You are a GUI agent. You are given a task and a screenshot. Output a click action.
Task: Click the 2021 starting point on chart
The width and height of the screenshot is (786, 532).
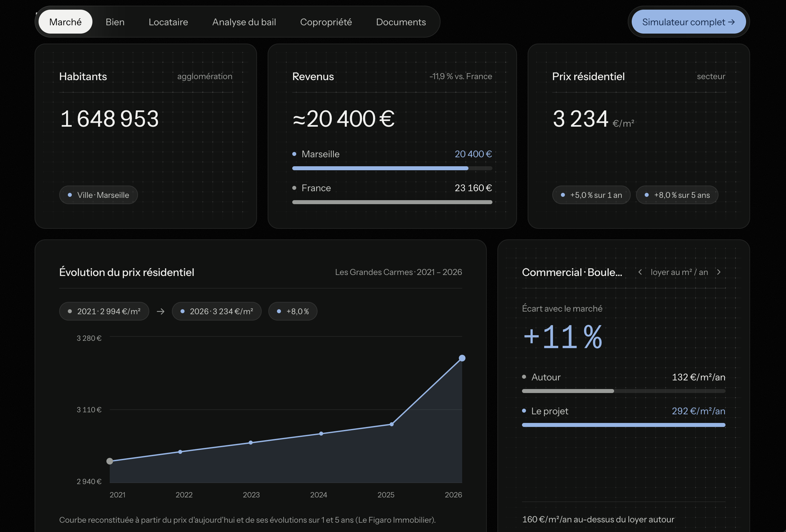point(110,461)
